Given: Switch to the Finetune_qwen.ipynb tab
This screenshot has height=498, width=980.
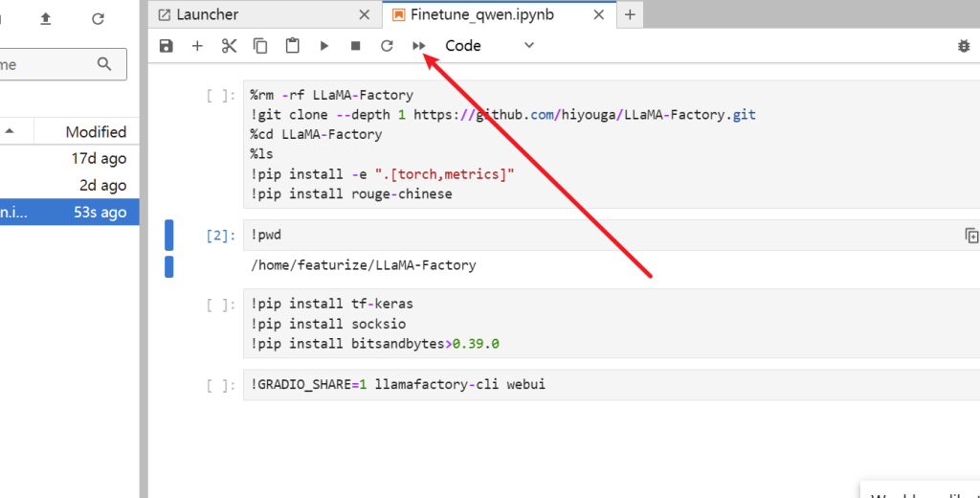Looking at the screenshot, I should 499,14.
